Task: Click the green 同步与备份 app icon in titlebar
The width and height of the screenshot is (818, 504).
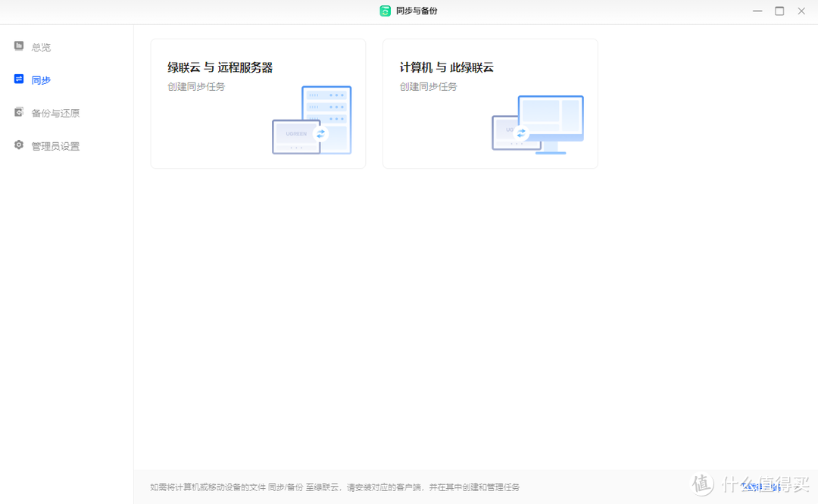Action: 385,11
